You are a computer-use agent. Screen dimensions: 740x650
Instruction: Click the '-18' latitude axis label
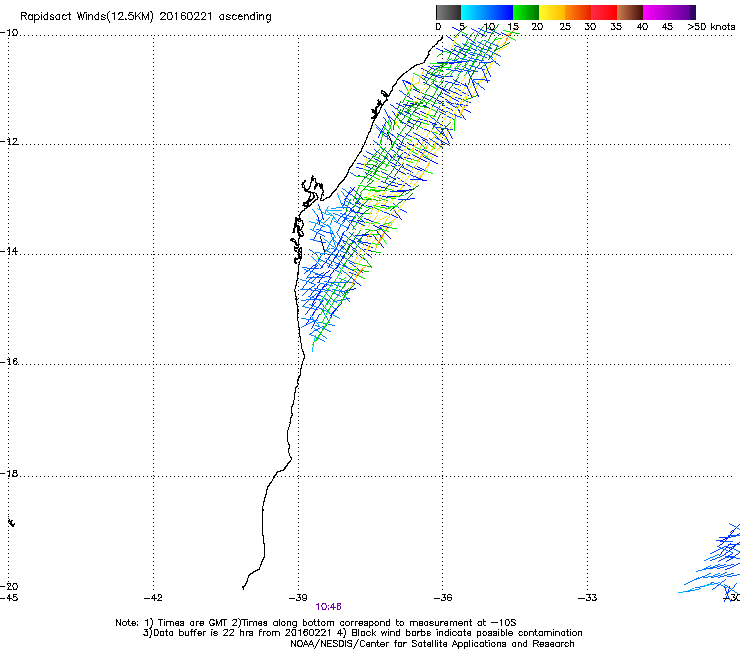(9, 473)
